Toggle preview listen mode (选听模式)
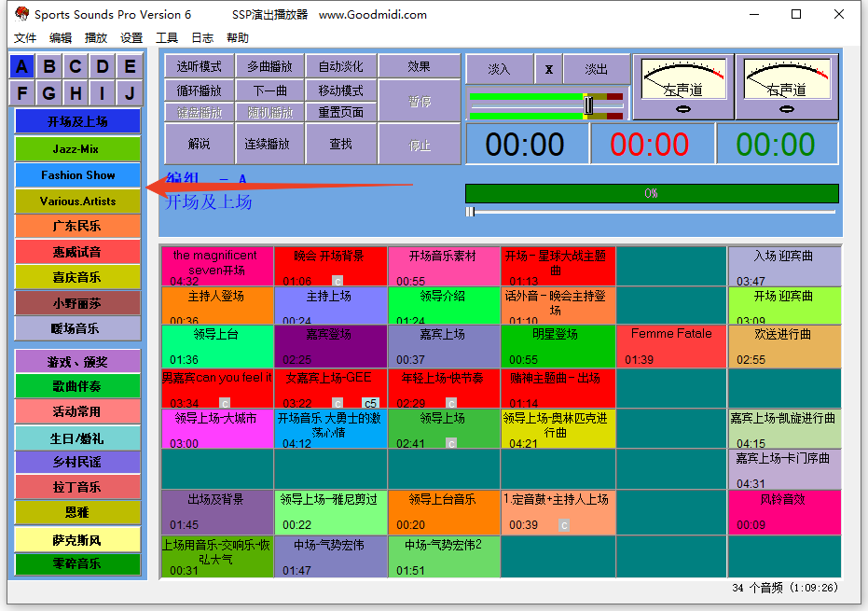The height and width of the screenshot is (611, 868). [x=199, y=66]
